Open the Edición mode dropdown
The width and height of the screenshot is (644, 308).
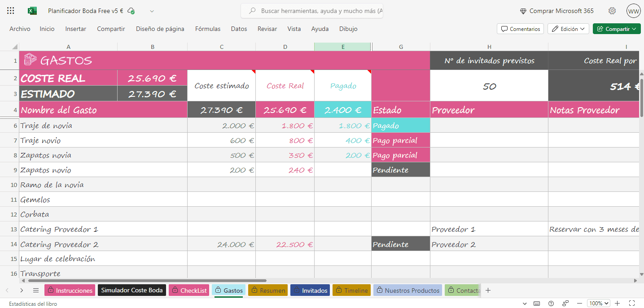coord(568,29)
